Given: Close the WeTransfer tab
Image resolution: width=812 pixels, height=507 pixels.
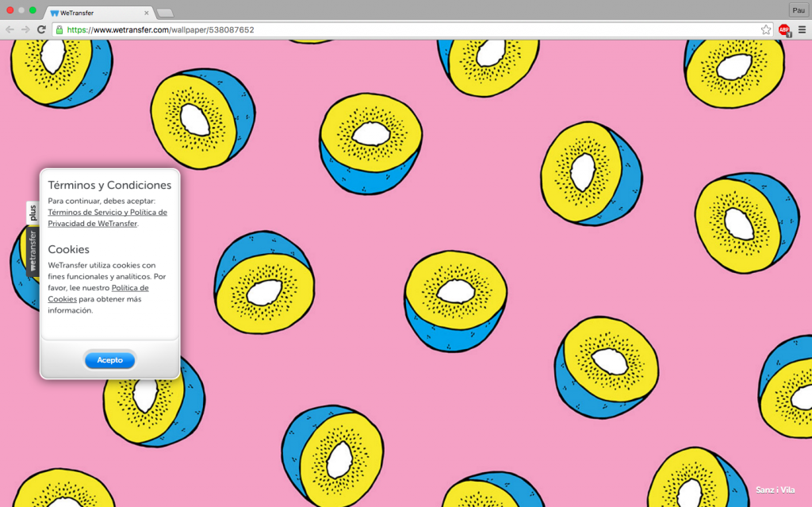Looking at the screenshot, I should click(146, 13).
